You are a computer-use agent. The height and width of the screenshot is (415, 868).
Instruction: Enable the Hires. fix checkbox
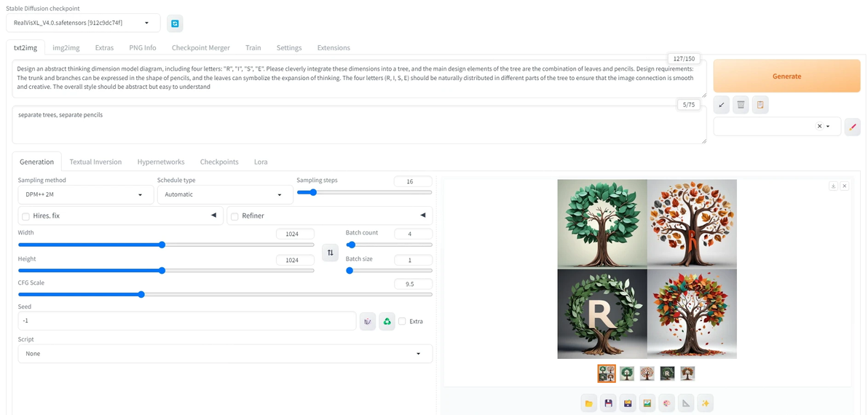(x=25, y=216)
